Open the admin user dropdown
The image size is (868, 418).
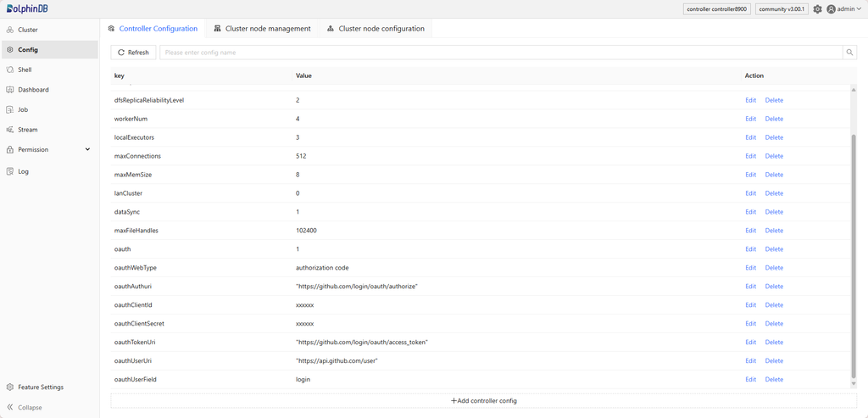point(843,9)
